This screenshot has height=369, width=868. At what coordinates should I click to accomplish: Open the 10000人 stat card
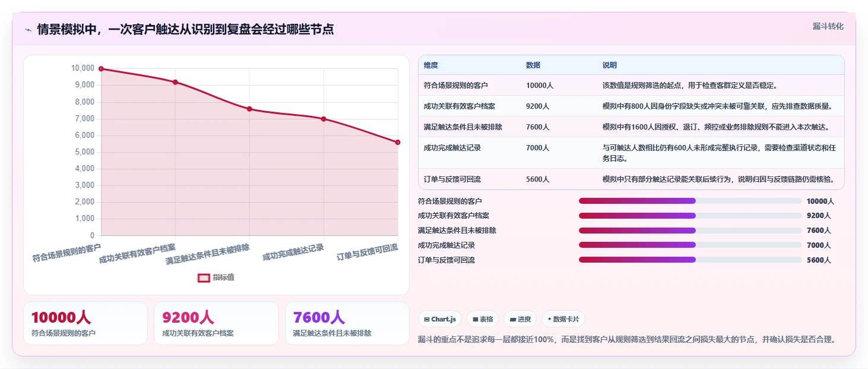click(x=85, y=323)
